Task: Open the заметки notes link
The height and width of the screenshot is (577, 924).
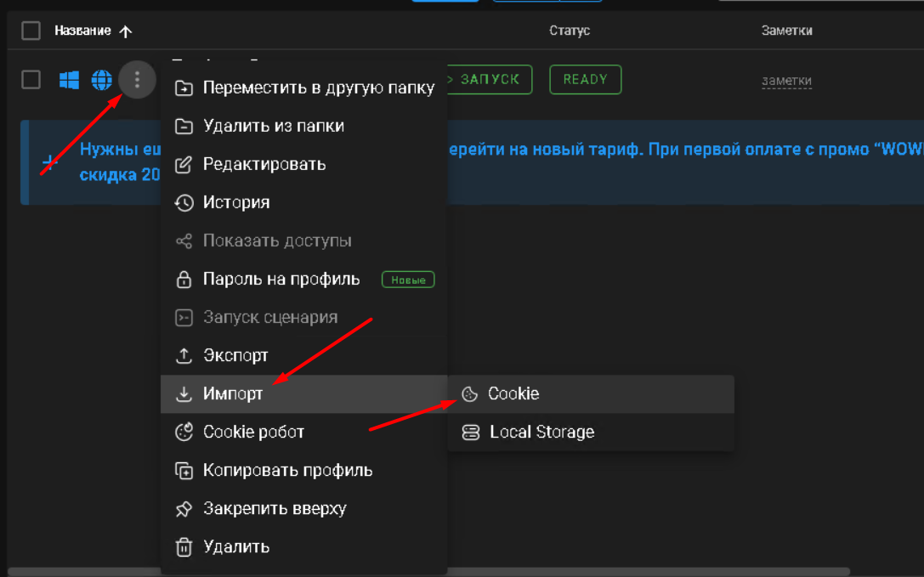Action: coord(786,82)
